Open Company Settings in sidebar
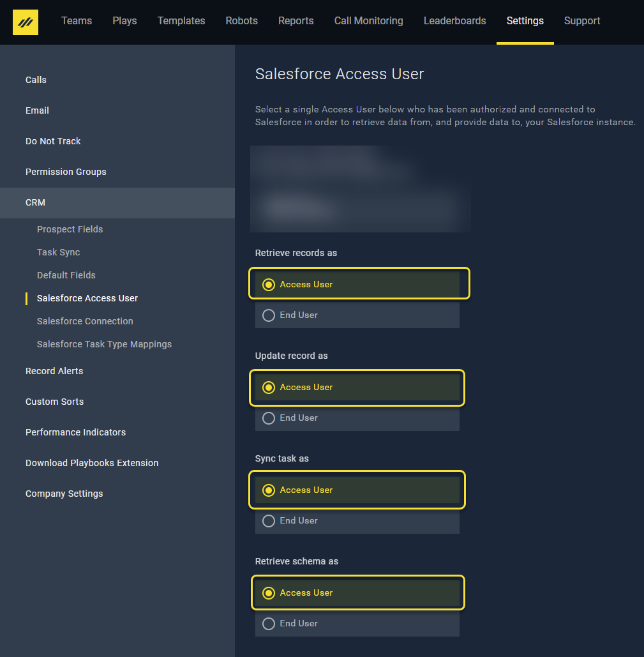 [x=64, y=494]
